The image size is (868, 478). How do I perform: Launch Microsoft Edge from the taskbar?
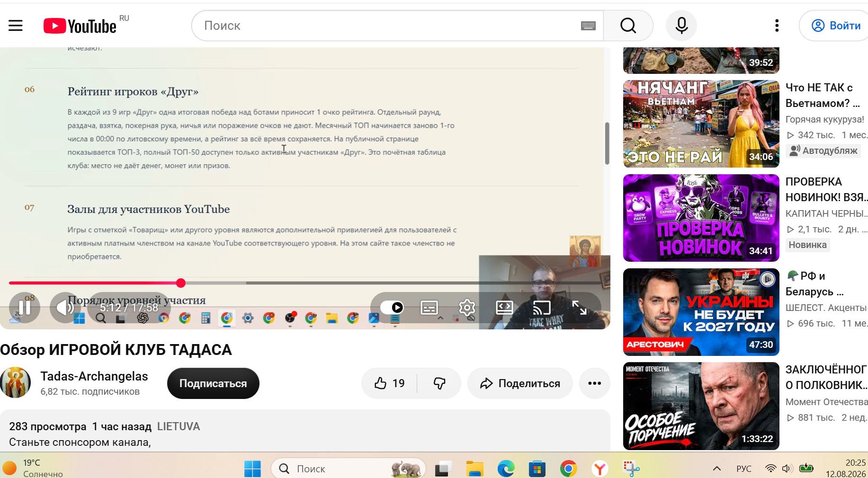click(x=506, y=469)
